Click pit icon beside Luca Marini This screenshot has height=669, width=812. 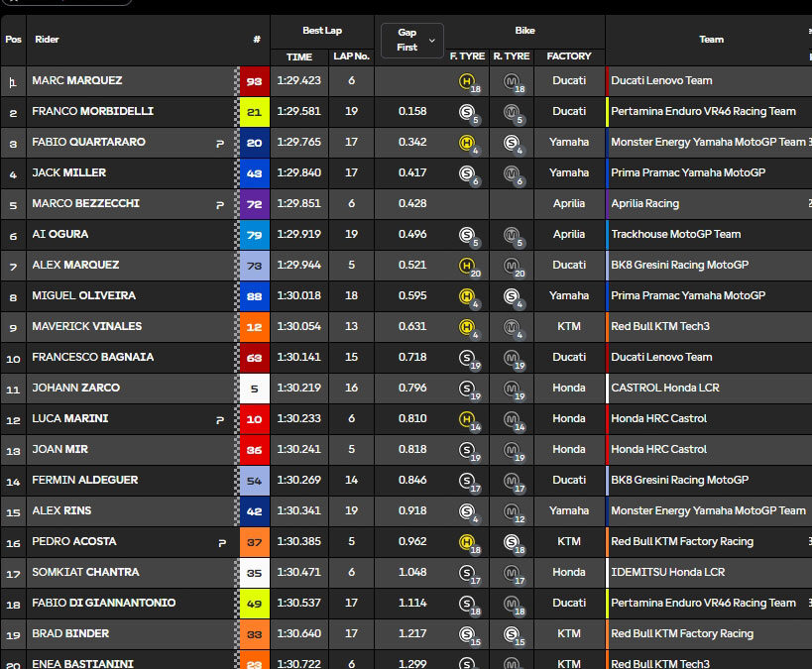220,420
